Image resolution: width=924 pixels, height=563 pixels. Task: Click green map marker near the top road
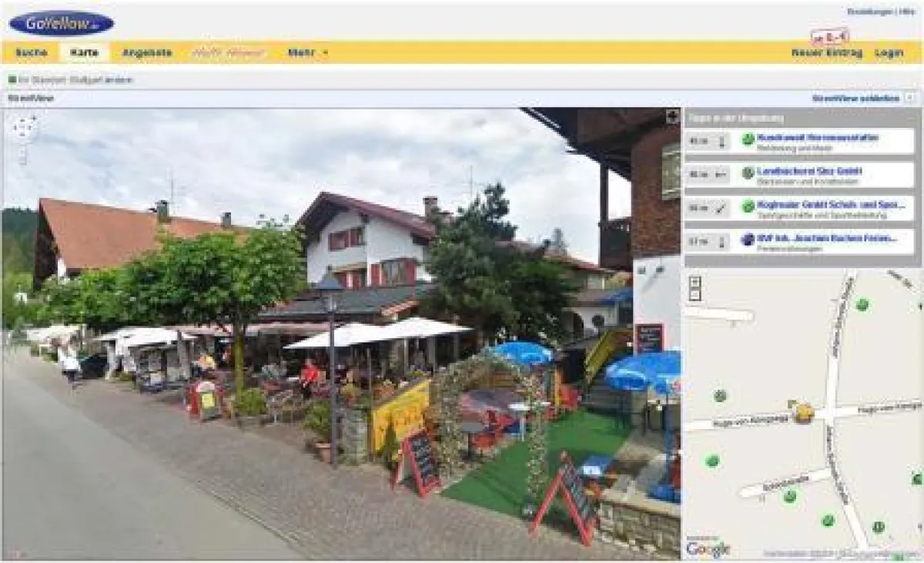coord(862,304)
